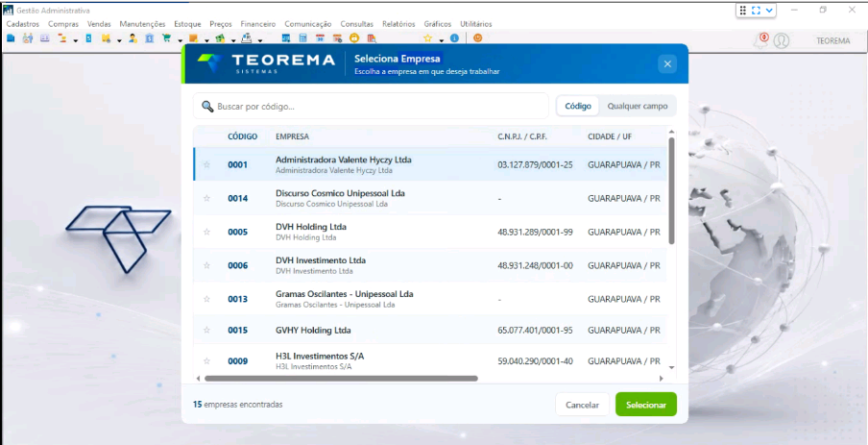Open the Vendas menu
The height and width of the screenshot is (445, 868).
99,24
